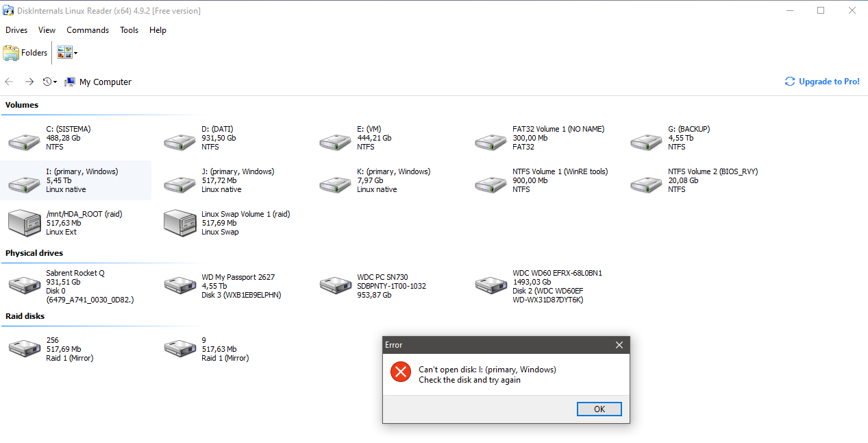
Task: Select the Raid disk named 256
Action: click(24, 348)
